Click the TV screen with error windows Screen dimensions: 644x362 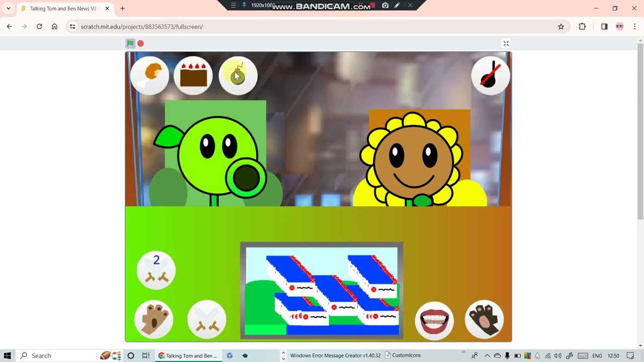point(321,290)
